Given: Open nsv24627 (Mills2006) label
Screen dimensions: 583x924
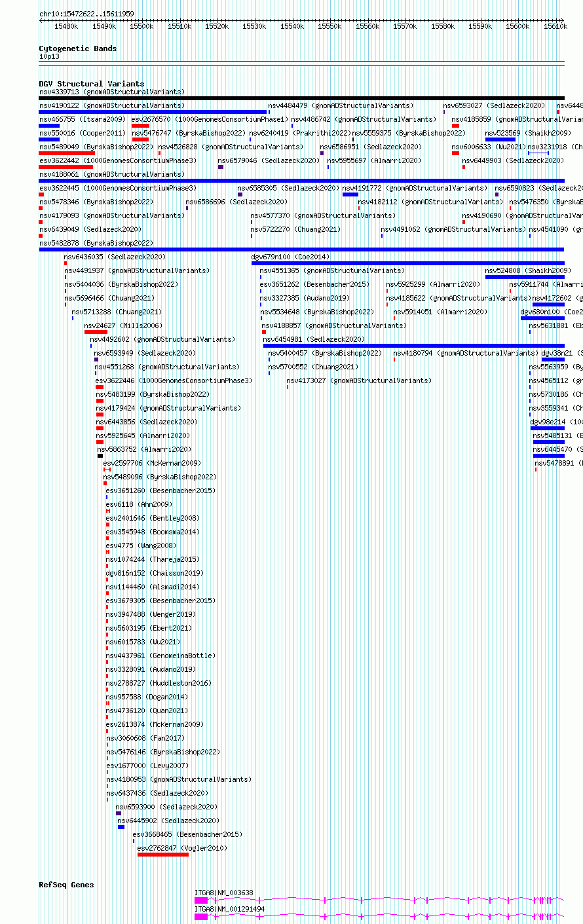Looking at the screenshot, I should (123, 325).
